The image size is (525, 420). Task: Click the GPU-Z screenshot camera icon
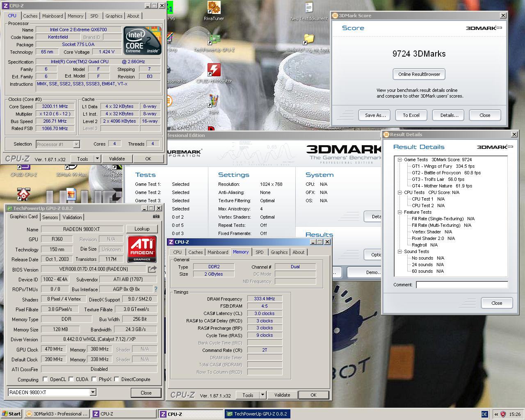click(156, 217)
